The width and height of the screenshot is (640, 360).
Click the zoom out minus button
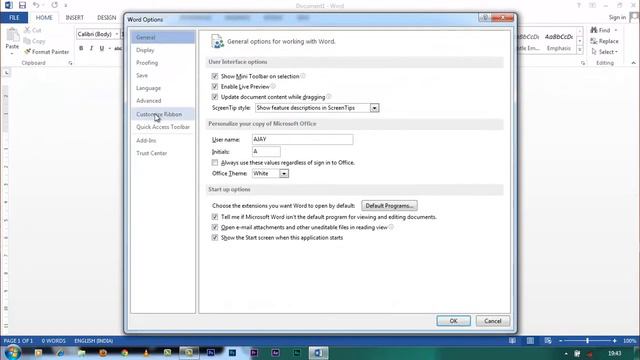click(560, 341)
